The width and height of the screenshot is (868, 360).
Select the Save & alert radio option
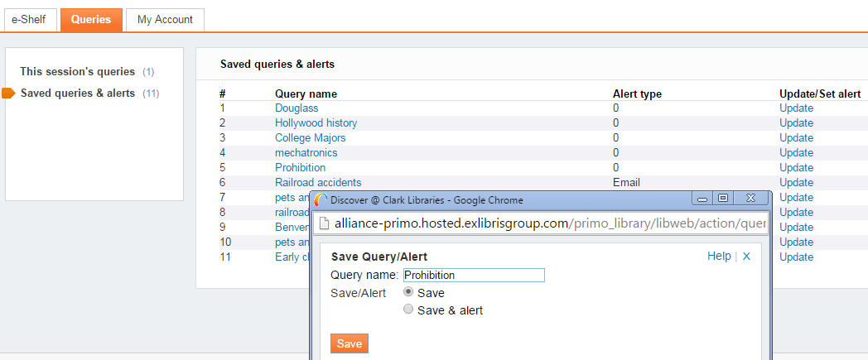click(x=407, y=310)
